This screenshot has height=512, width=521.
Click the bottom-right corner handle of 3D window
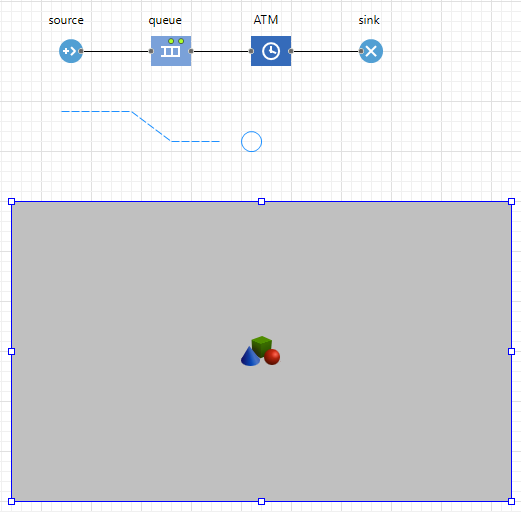pos(511,501)
